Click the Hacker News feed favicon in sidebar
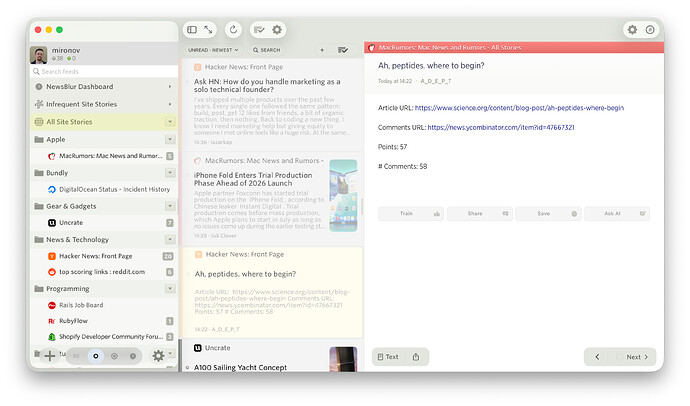Image resolution: width=690 pixels, height=406 pixels. pos(51,256)
